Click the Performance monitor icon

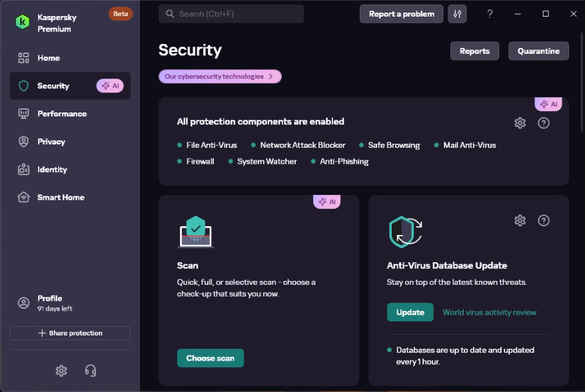[x=23, y=114]
